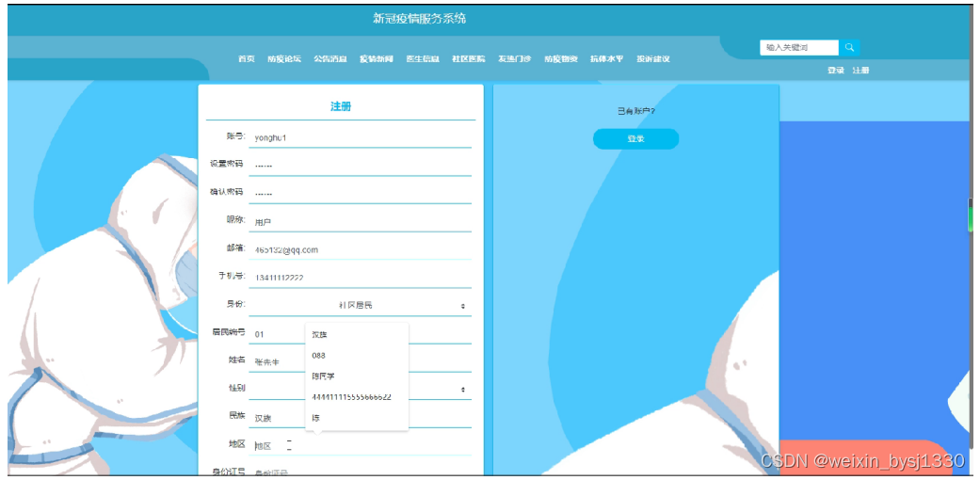Click the 登录 link under search box

pos(836,71)
